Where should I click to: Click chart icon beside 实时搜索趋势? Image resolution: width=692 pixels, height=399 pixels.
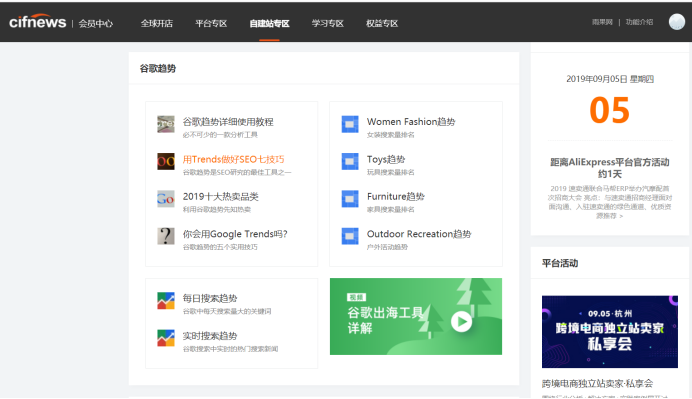(166, 338)
